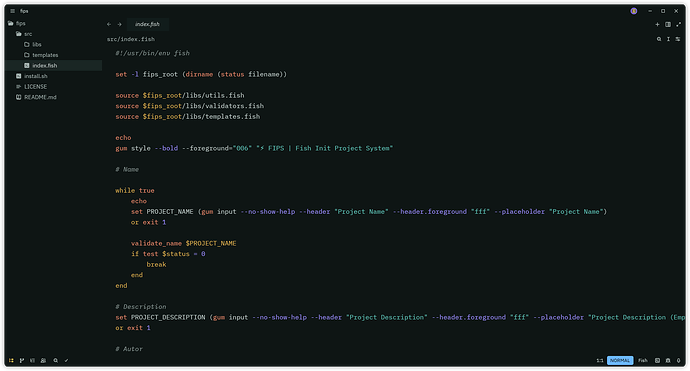
Task: Open the git panel branch icon
Action: coord(22,360)
